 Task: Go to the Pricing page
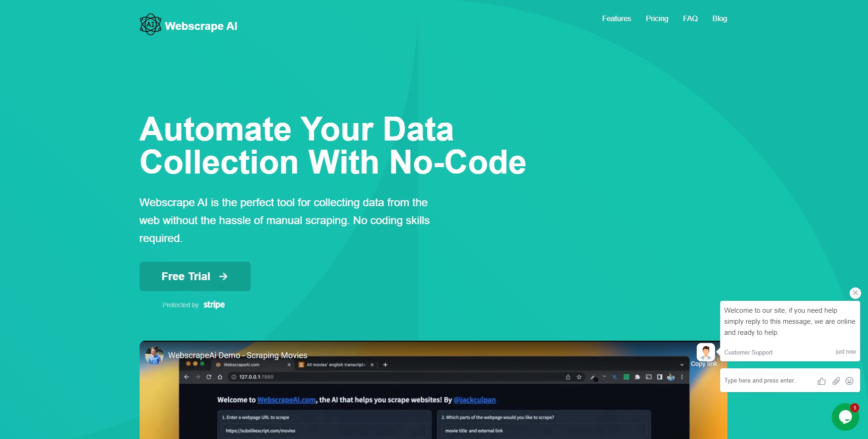click(x=657, y=18)
